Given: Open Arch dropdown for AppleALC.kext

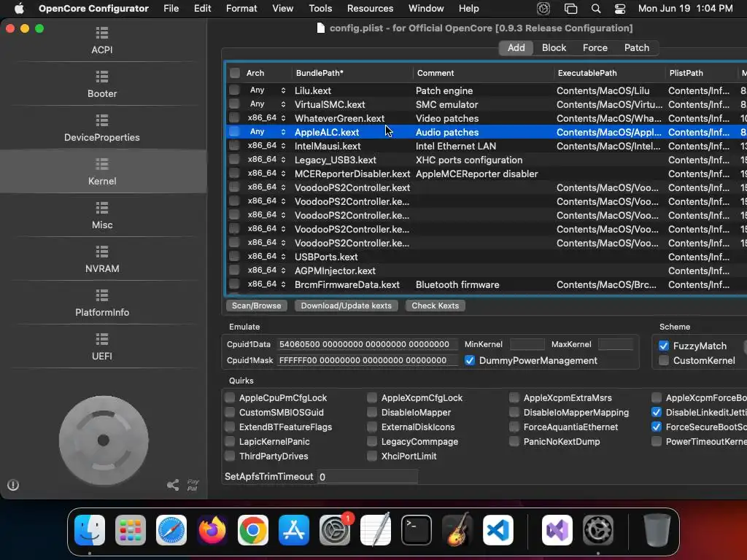Looking at the screenshot, I should click(267, 131).
